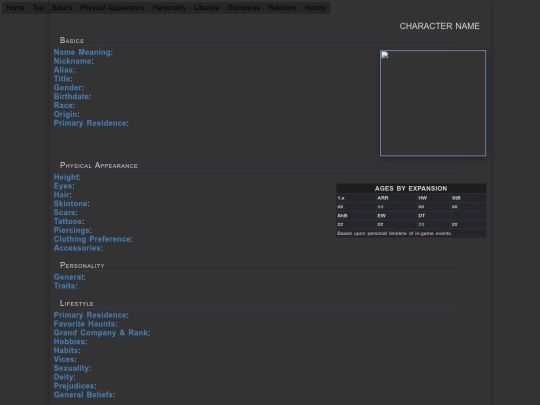The image size is (540, 405).
Task: Click the Origin label
Action: [65, 114]
